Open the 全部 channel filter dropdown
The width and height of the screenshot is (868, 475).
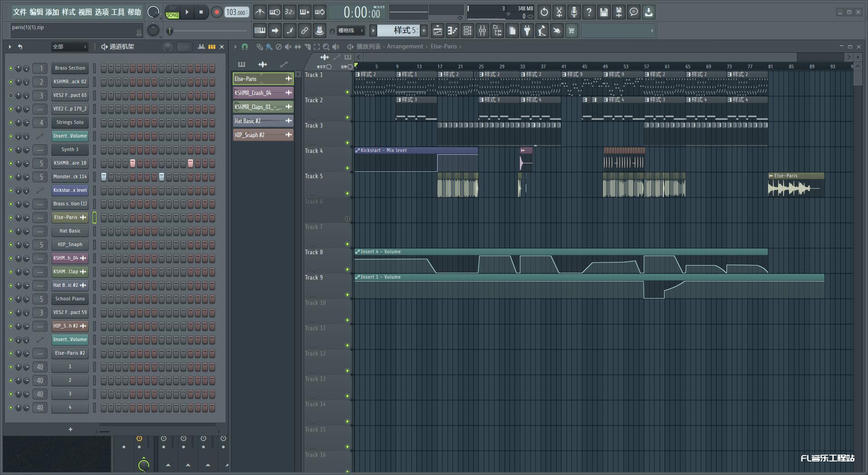(69, 47)
